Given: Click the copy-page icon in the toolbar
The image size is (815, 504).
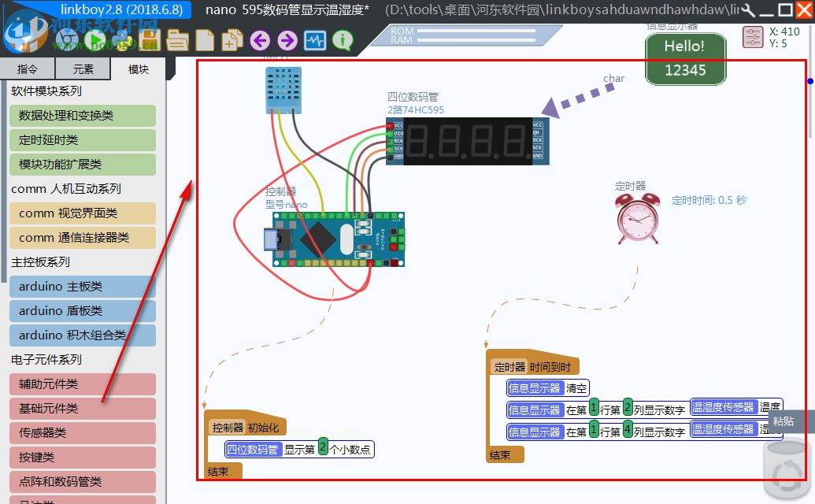Looking at the screenshot, I should [x=232, y=41].
